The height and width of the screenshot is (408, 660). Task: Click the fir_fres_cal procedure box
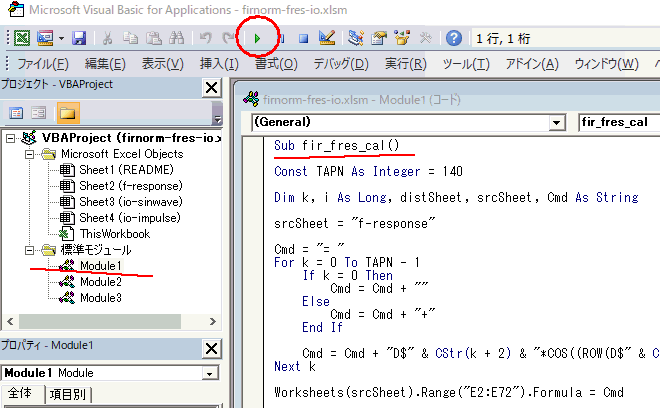click(619, 123)
